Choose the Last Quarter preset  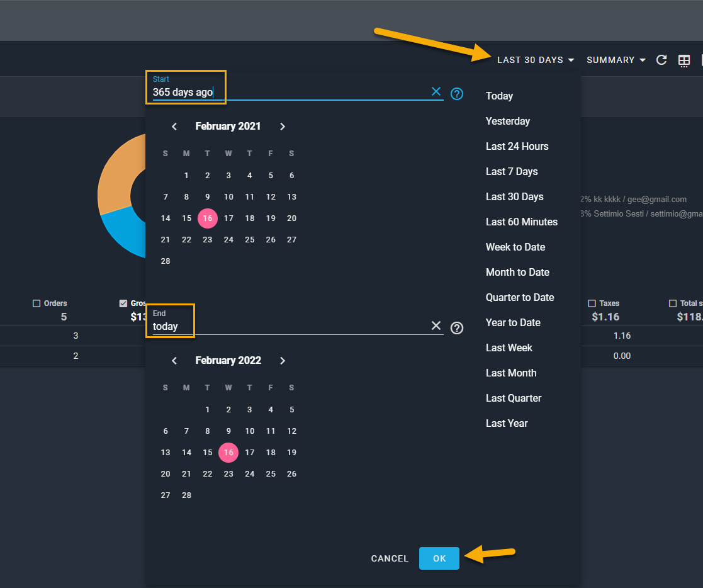514,398
